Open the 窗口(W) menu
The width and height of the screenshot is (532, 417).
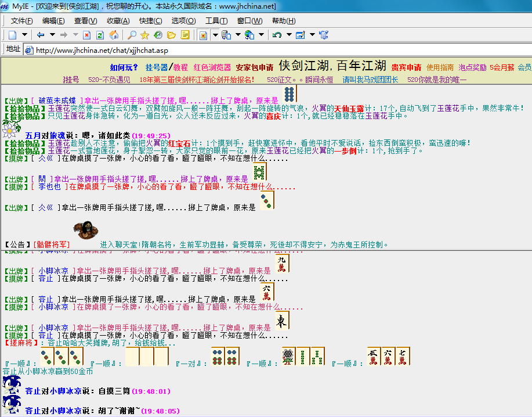(249, 21)
